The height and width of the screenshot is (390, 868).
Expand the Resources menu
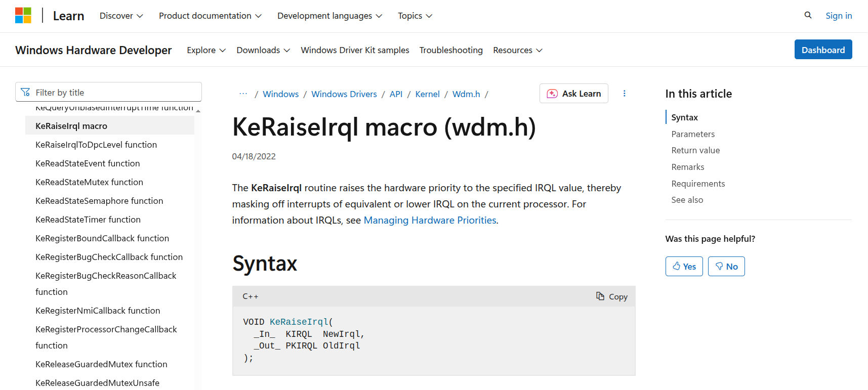(x=518, y=50)
